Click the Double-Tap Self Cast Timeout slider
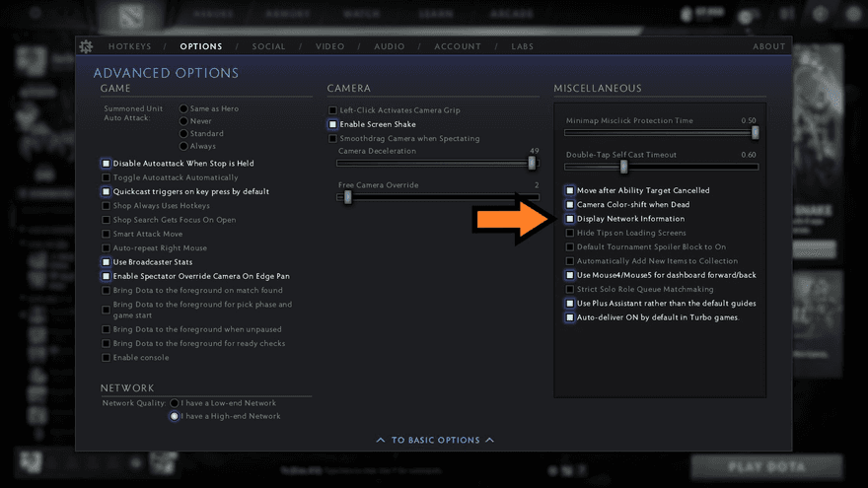This screenshot has width=868, height=488. 623,167
